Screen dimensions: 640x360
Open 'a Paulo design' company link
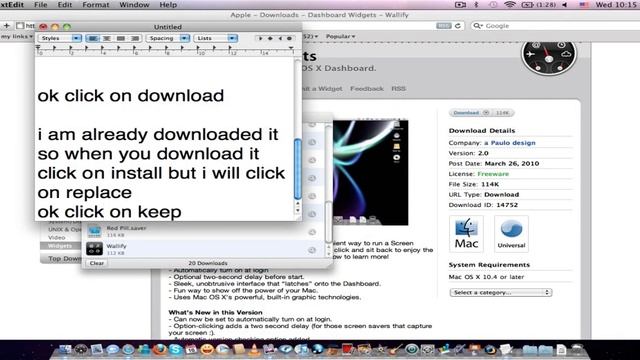510,143
